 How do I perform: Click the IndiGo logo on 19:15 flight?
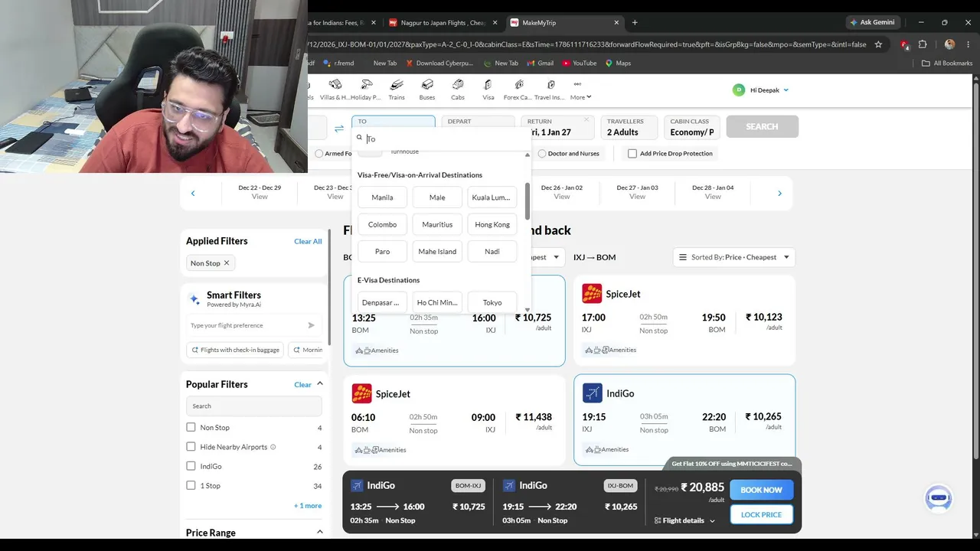coord(593,393)
